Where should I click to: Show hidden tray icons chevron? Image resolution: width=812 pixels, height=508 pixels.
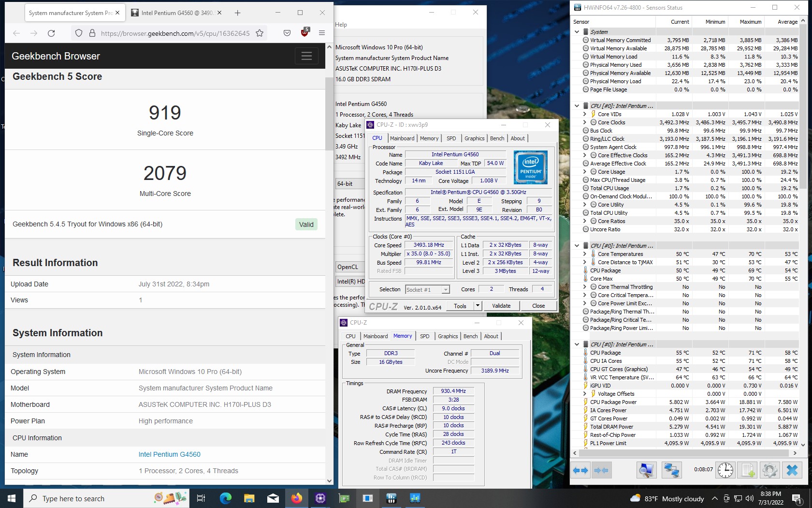[714, 498]
